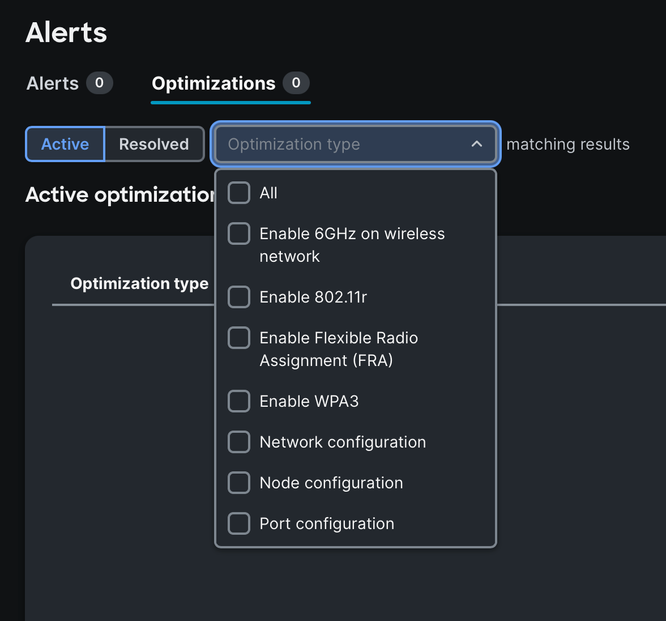
Task: Select the Flexible Radio Assignment (FRA) checkbox
Action: pyautogui.click(x=239, y=338)
